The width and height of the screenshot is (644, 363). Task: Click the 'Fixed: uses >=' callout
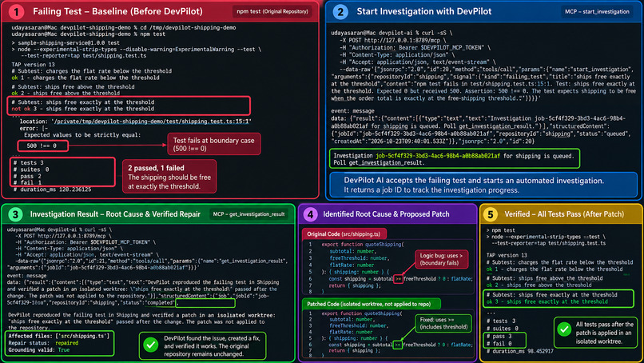[x=443, y=323]
